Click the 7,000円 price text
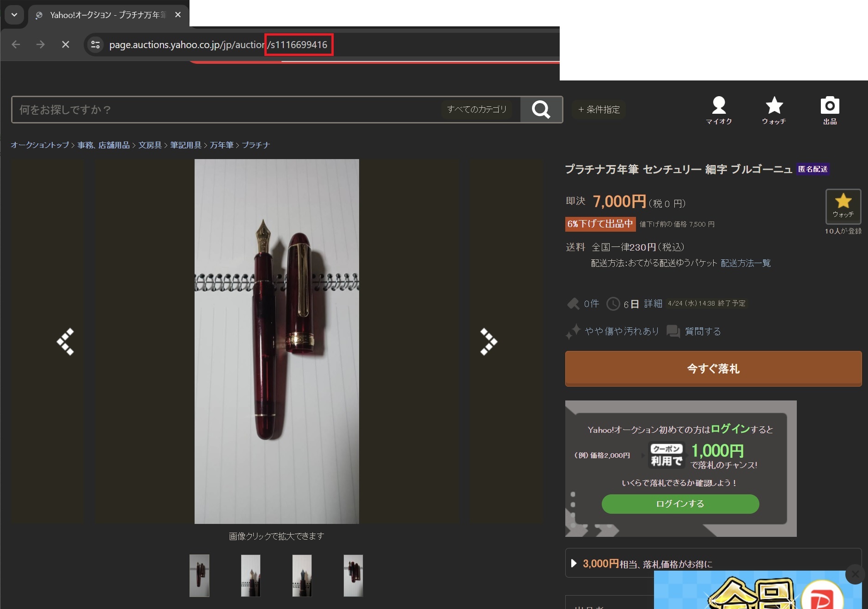This screenshot has width=868, height=609. [619, 201]
